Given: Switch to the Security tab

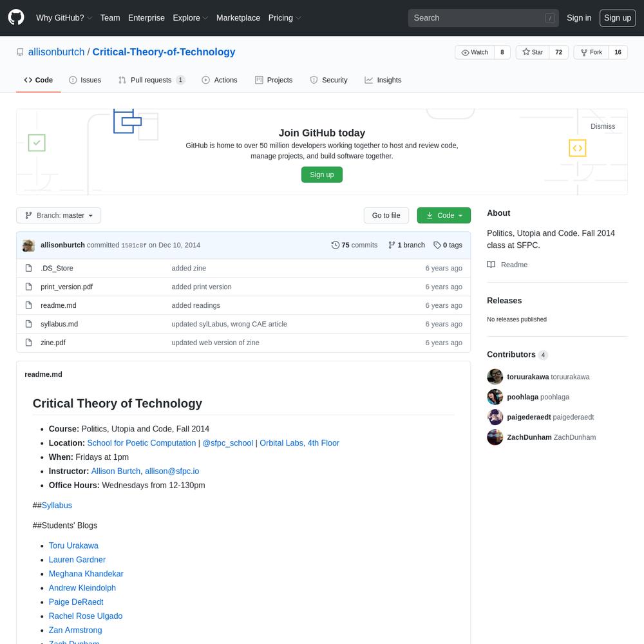Looking at the screenshot, I should pyautogui.click(x=328, y=80).
